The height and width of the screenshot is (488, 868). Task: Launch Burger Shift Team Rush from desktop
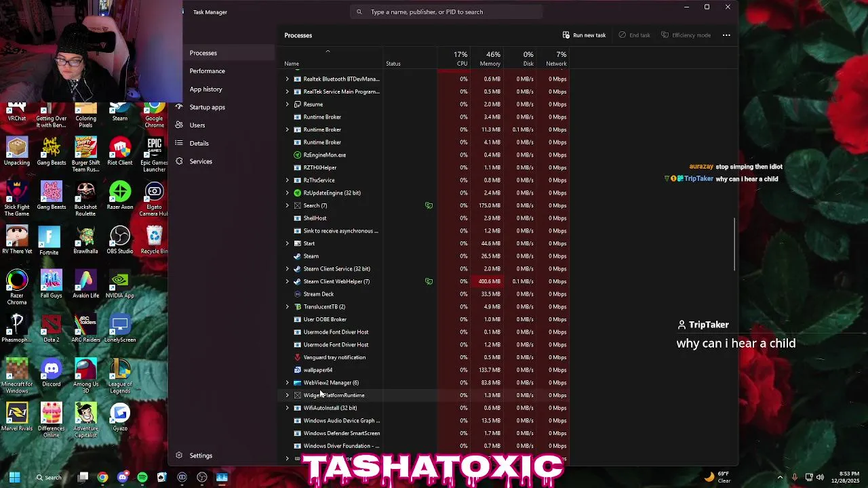[85, 155]
